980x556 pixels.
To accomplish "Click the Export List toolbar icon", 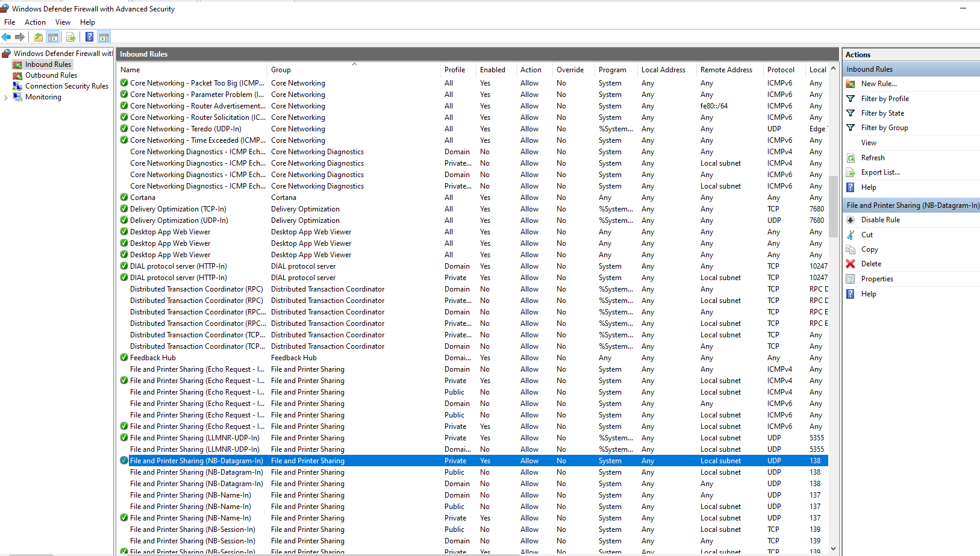I will (71, 37).
